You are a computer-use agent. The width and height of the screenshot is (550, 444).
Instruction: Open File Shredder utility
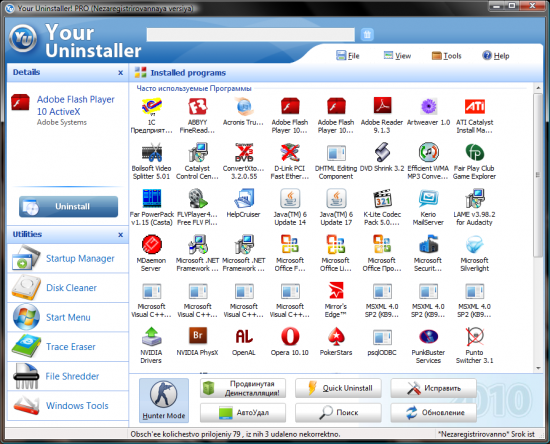(68, 376)
